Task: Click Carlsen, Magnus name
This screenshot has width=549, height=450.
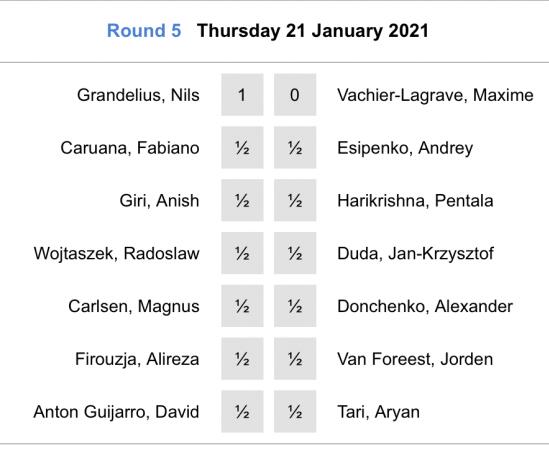Action: [134, 306]
